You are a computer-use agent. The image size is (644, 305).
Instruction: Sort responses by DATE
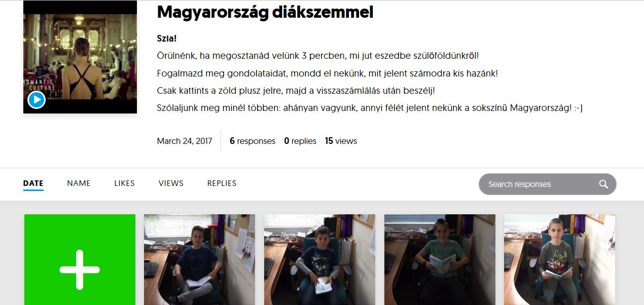point(33,183)
